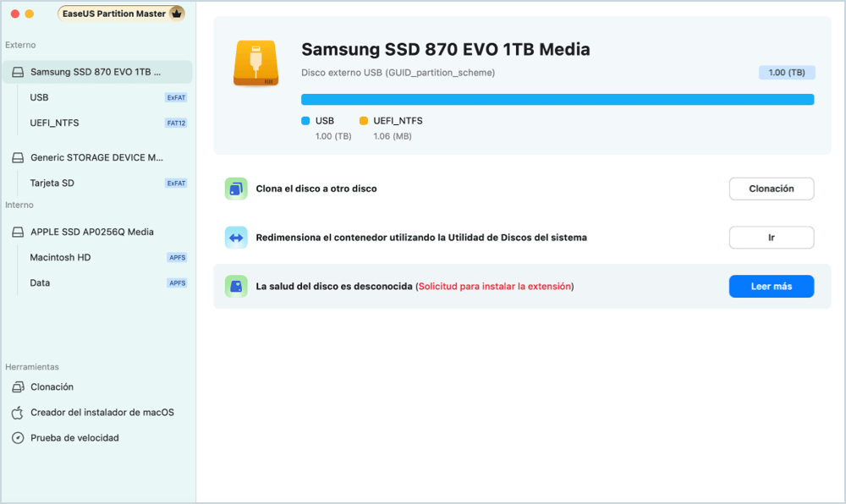Click the APFS tag beside Macintosh HD
The height and width of the screenshot is (504, 846).
177,258
